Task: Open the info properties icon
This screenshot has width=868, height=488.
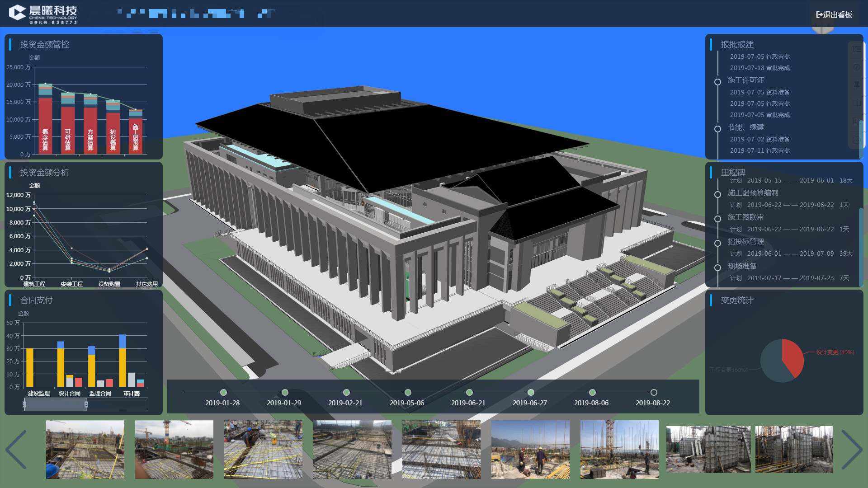Action: point(857,67)
